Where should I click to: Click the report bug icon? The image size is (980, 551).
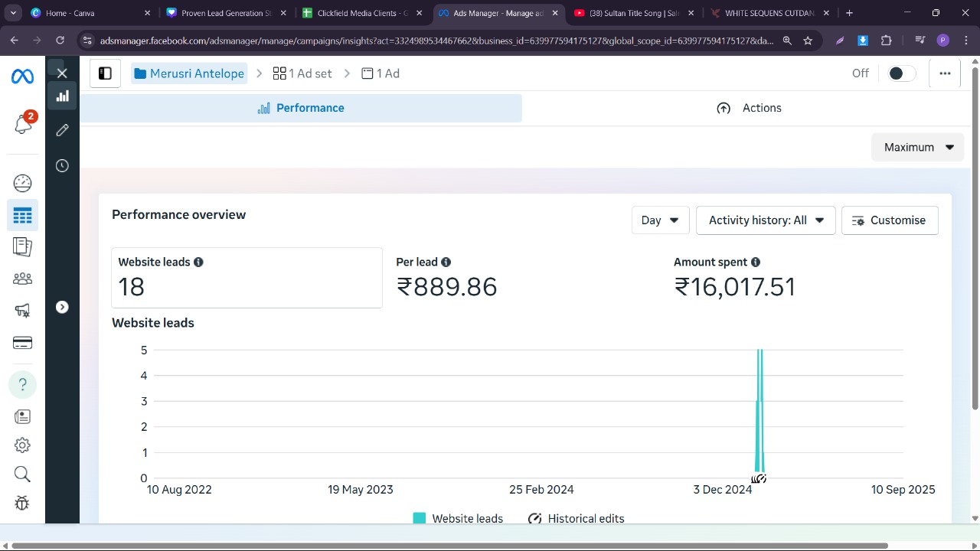tap(22, 503)
